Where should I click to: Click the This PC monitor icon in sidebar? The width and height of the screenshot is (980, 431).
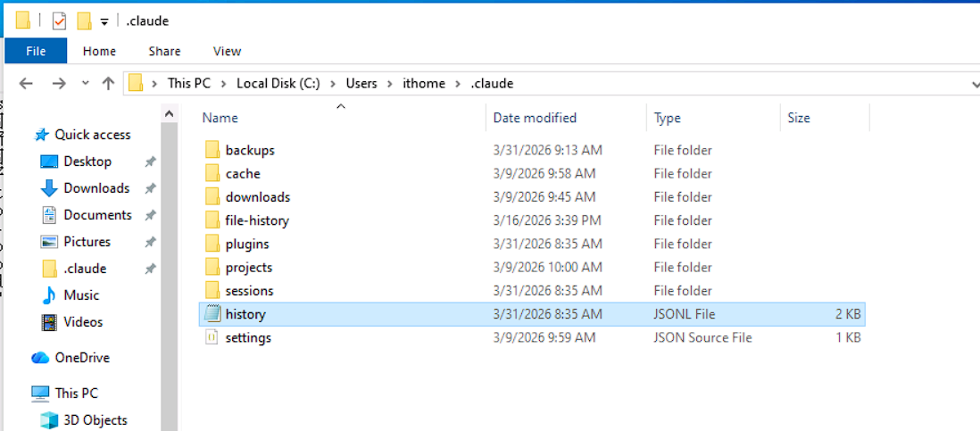(41, 394)
